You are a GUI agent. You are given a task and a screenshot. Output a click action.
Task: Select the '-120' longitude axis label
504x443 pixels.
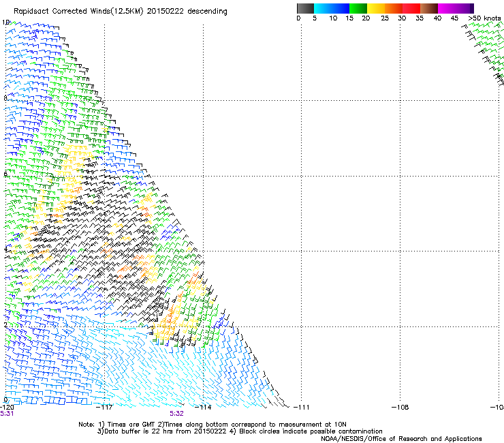(x=7, y=408)
